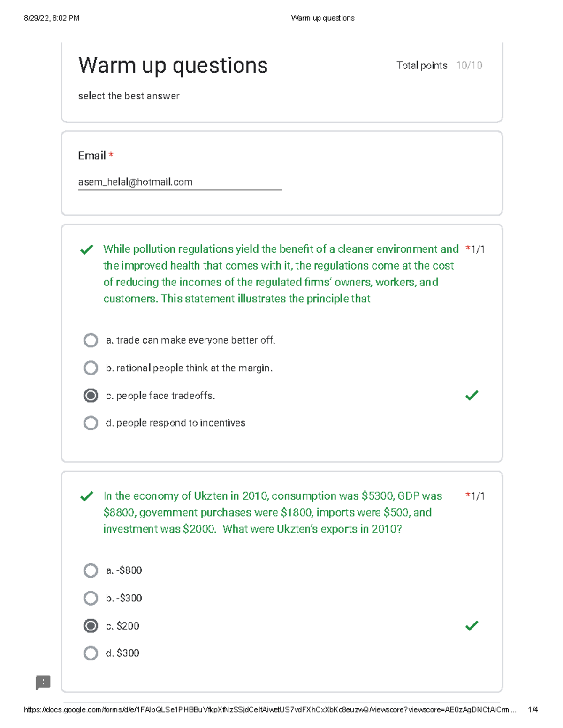Click the 'Total points 10/10' label
563x728 pixels.
coord(439,65)
